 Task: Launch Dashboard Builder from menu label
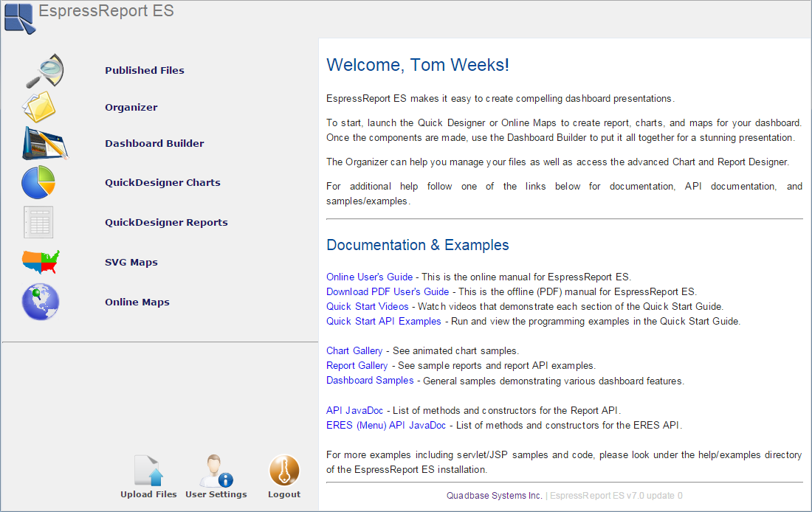pos(154,143)
